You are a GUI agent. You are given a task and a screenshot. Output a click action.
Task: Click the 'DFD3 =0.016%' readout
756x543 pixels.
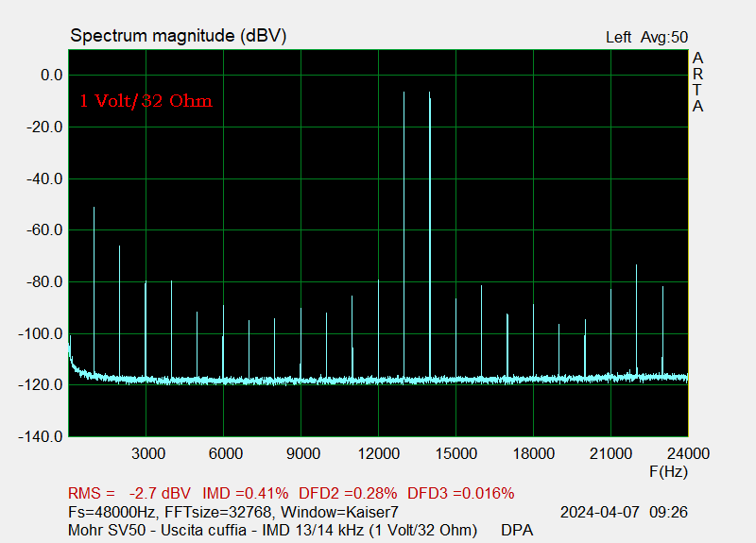pyautogui.click(x=461, y=493)
